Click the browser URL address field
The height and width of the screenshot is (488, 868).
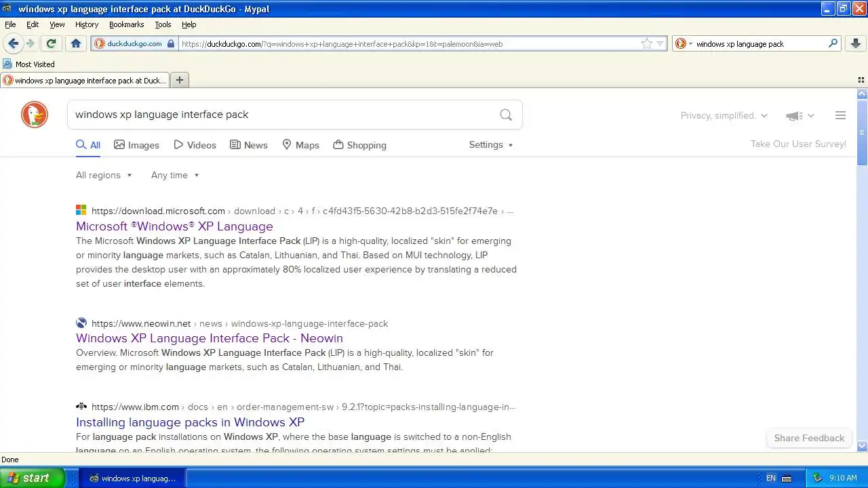tap(409, 44)
